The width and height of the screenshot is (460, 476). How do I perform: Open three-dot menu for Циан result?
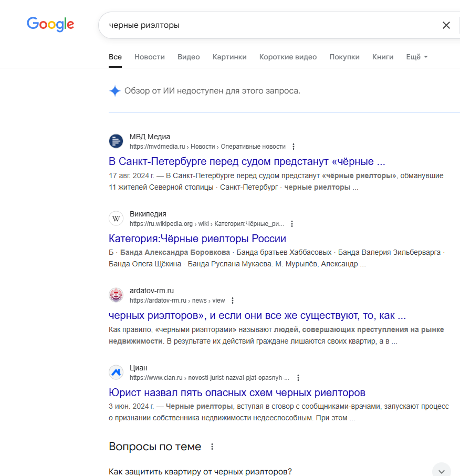[x=298, y=378]
